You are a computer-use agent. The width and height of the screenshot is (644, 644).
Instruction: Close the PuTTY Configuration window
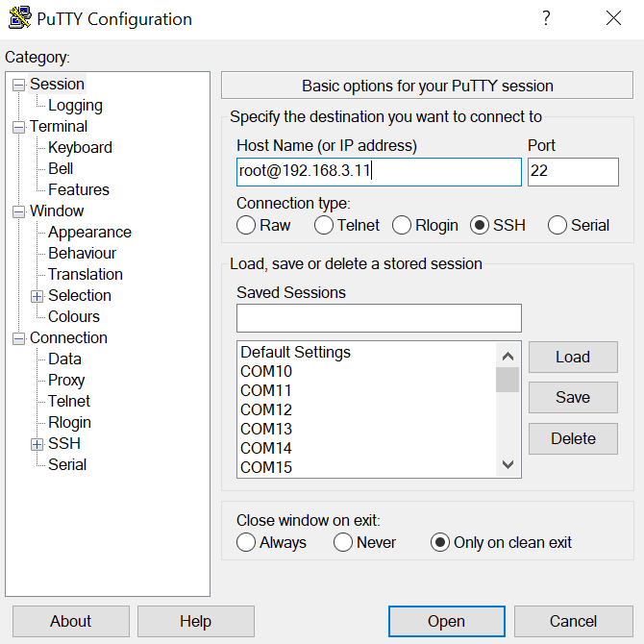[x=613, y=18]
